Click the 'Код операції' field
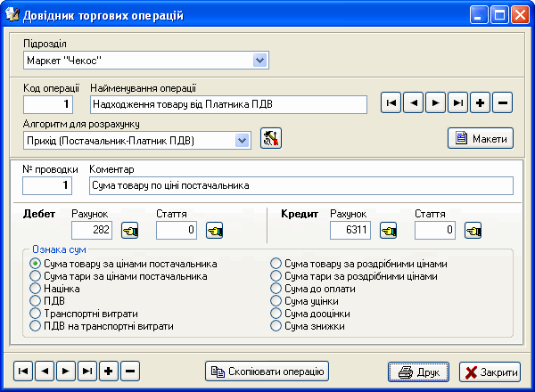Screen dimensions: 535x392 point(48,104)
